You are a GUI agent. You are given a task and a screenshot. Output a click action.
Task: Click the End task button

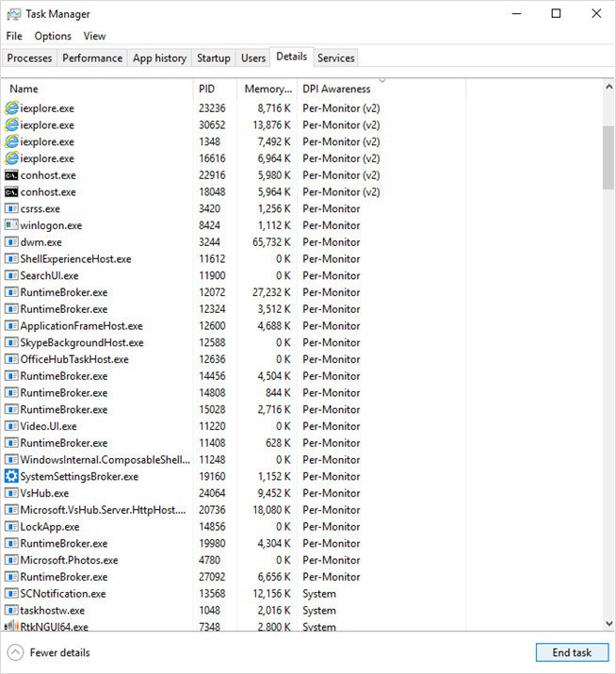(572, 652)
